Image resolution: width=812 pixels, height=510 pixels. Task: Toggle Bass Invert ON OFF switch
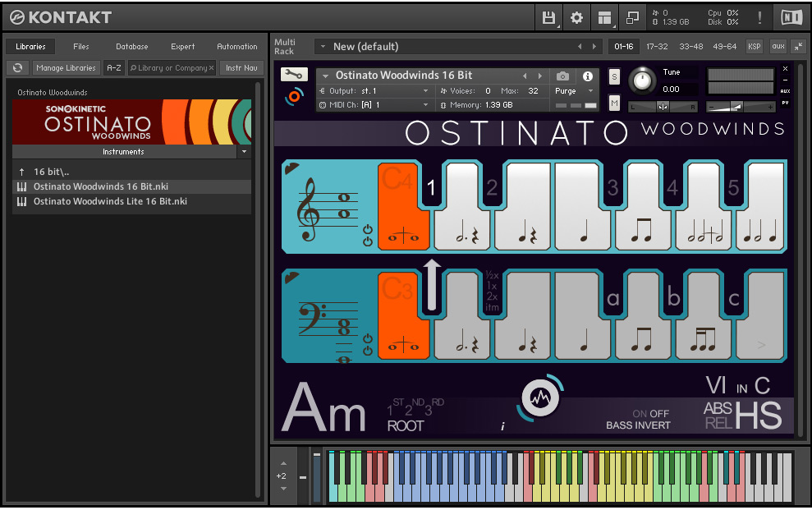[x=650, y=414]
